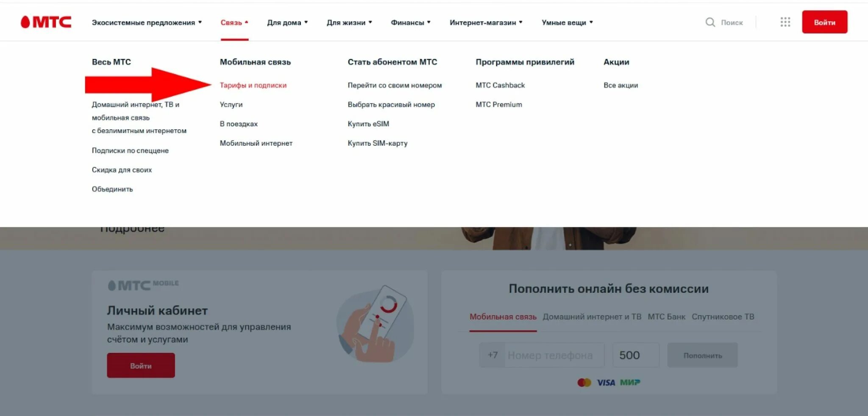868x416 pixels.
Task: Open Мобильный интернет link
Action: coord(256,143)
